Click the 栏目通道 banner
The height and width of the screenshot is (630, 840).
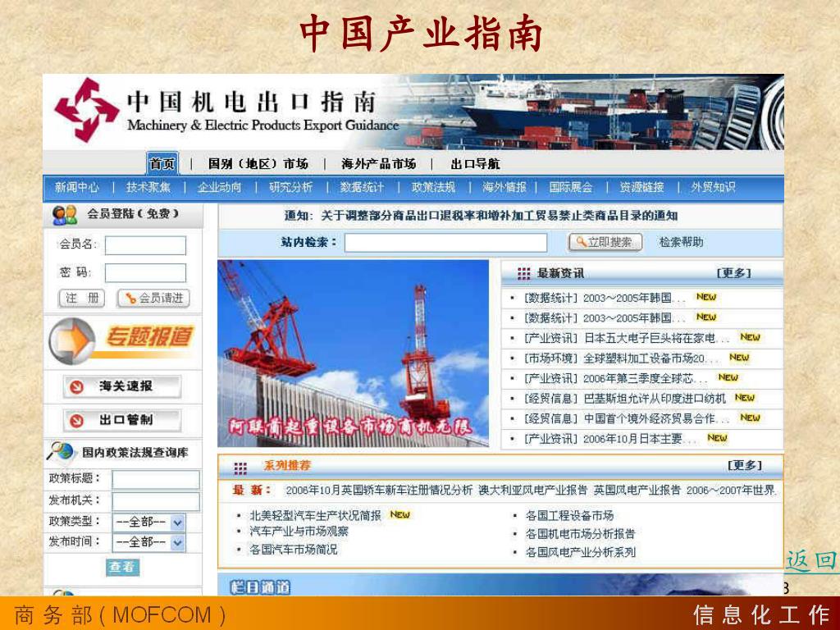500,585
